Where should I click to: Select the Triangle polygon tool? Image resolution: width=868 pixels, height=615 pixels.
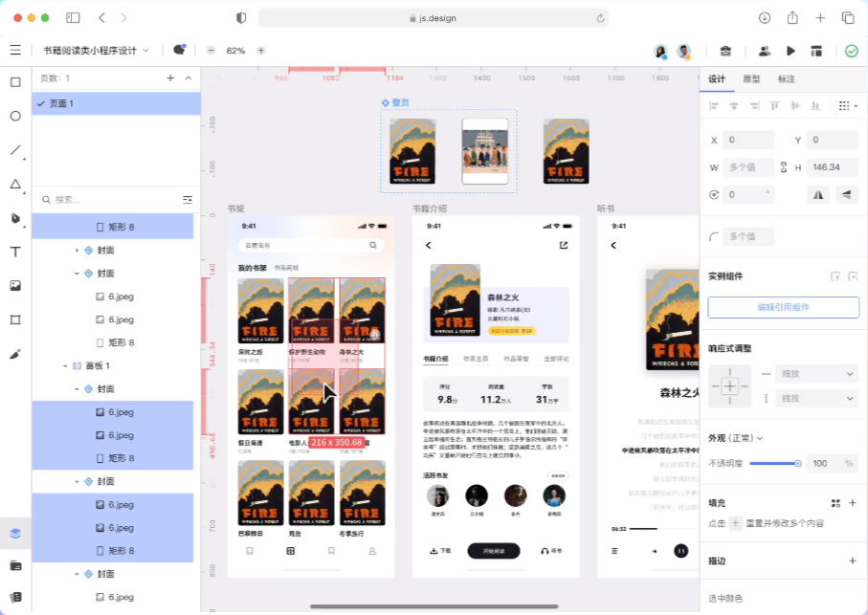coord(15,185)
